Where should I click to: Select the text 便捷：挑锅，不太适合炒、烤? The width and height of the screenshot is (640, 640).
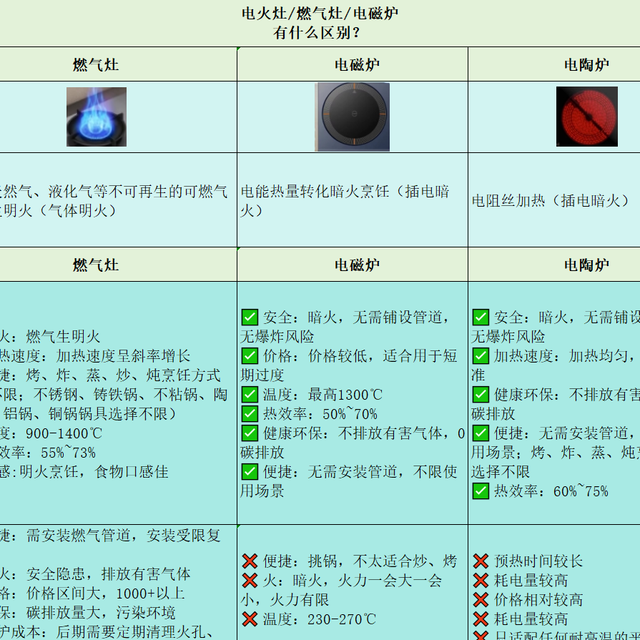tap(360, 561)
